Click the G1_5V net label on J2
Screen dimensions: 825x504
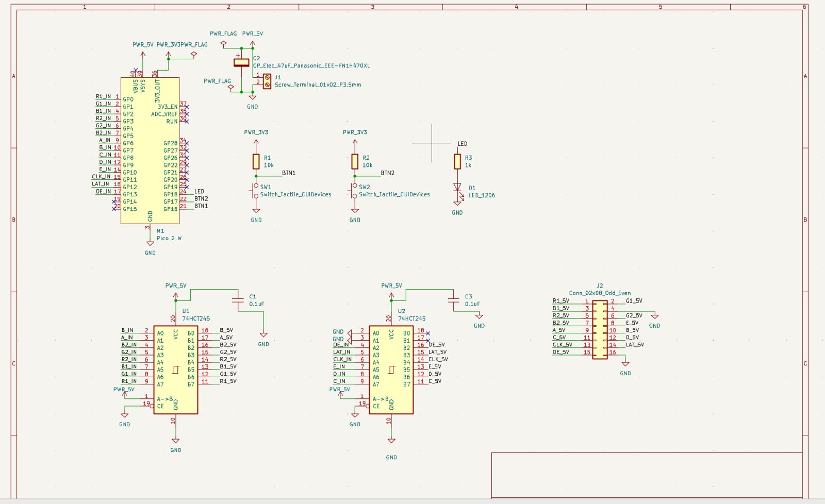tap(634, 301)
